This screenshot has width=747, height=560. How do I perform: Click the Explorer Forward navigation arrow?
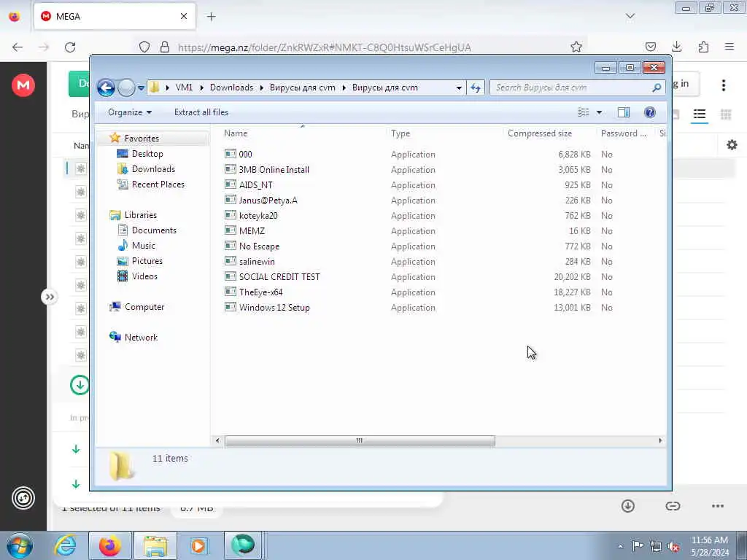(x=126, y=87)
